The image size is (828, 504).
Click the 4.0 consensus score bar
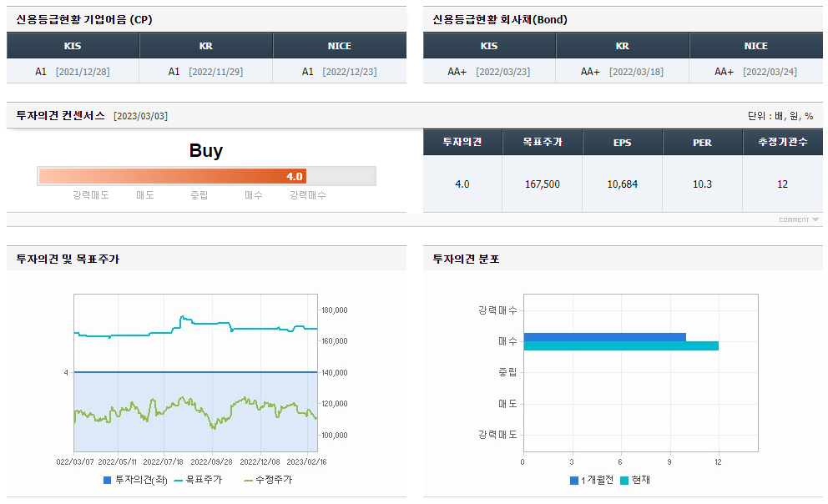[173, 176]
